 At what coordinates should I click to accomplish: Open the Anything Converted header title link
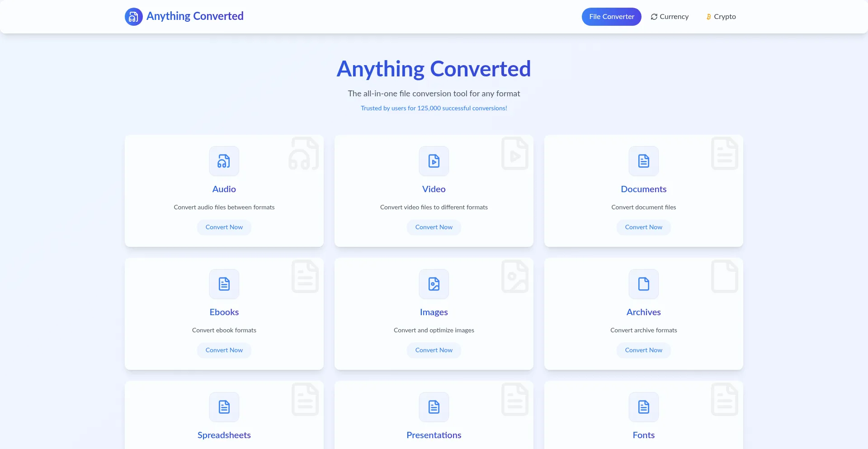tap(195, 16)
